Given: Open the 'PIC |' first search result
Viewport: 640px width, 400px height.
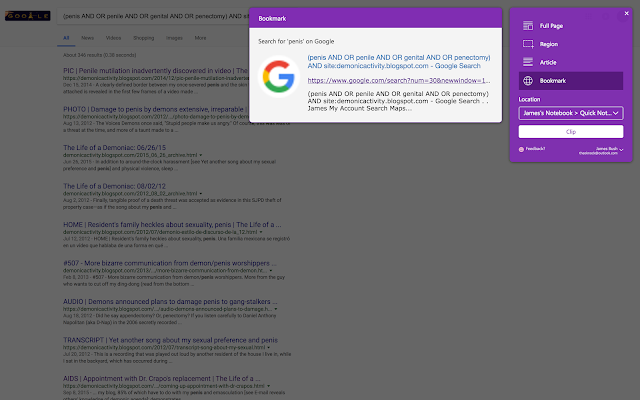Looking at the screenshot, I should [156, 71].
